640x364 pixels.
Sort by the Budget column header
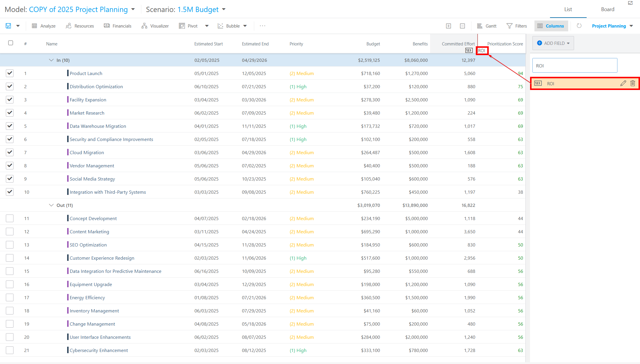(373, 44)
